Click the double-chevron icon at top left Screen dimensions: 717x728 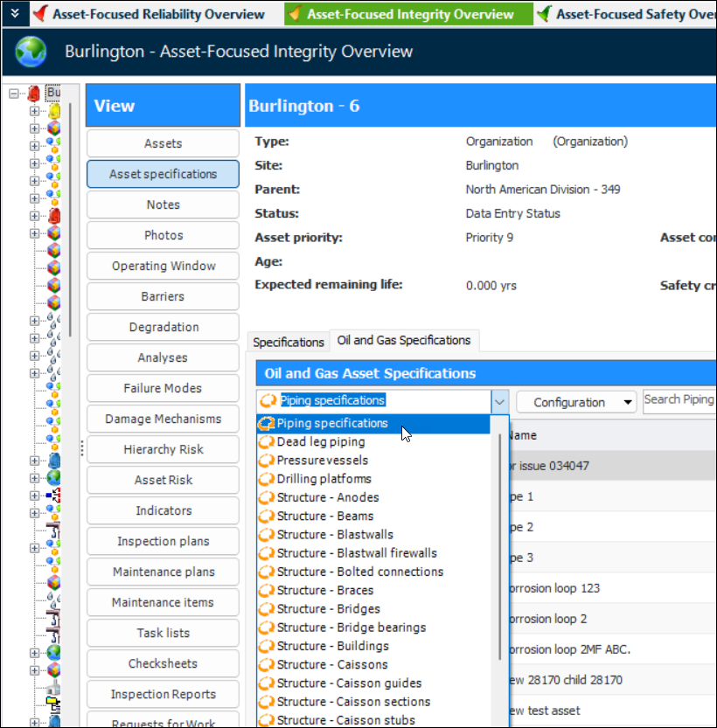[x=14, y=14]
